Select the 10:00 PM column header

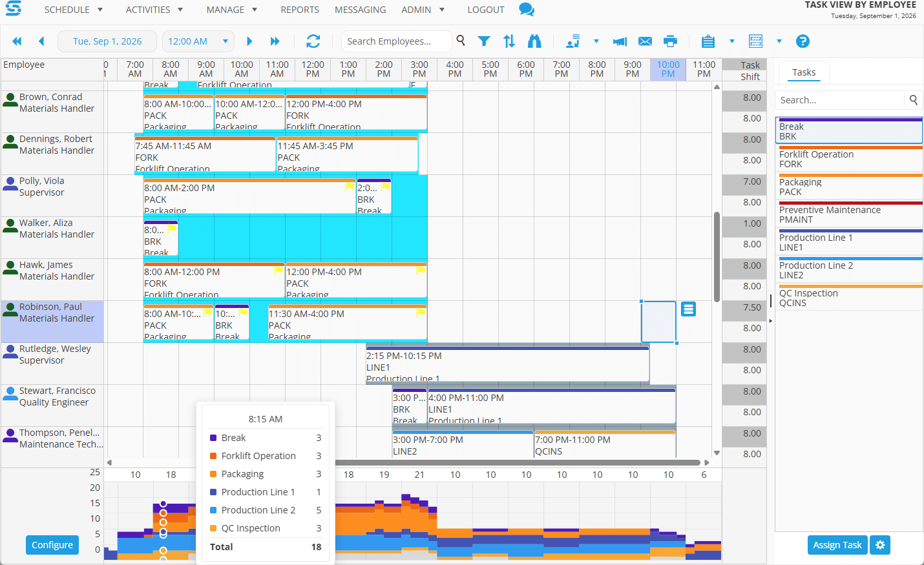point(668,69)
